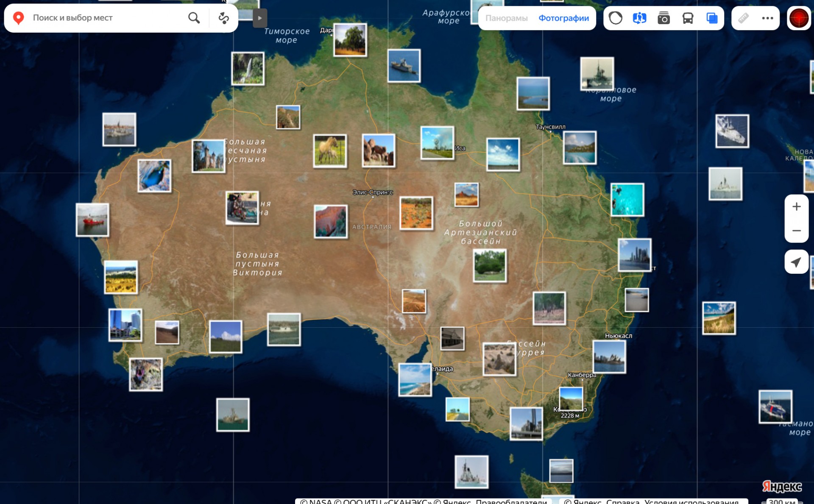Open the Условия использования link
814x504 pixels.
691,501
